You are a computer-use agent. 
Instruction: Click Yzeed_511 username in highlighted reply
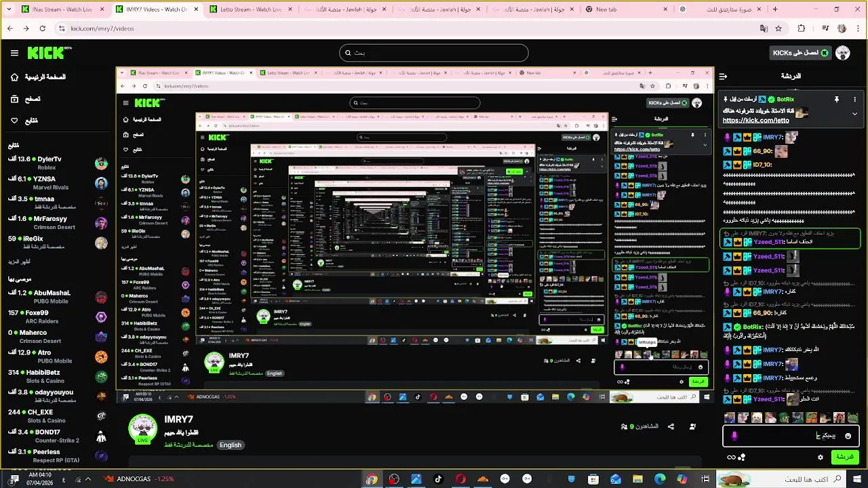click(x=769, y=242)
